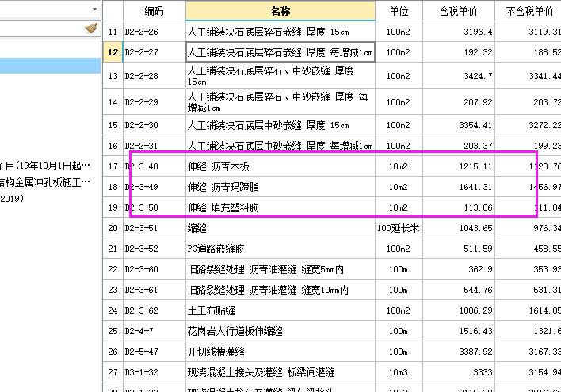Click price cell 207.92
Screen dimensions: 561x392
tap(458, 102)
